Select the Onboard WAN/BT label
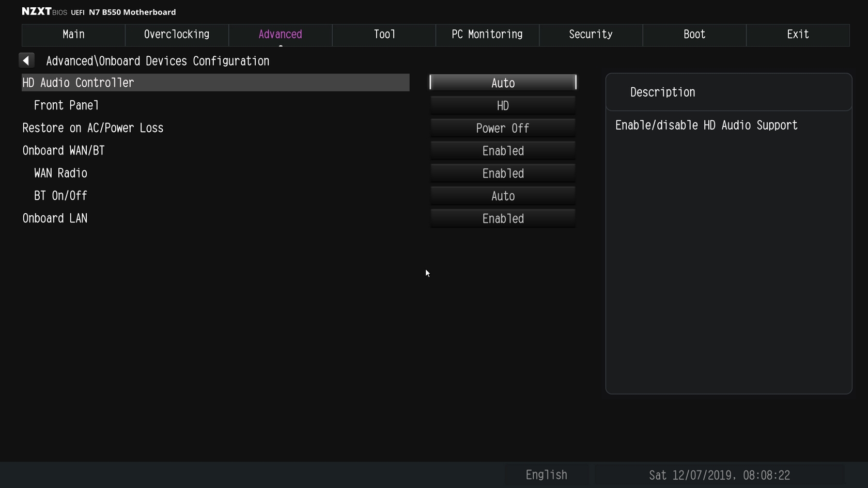 (64, 151)
